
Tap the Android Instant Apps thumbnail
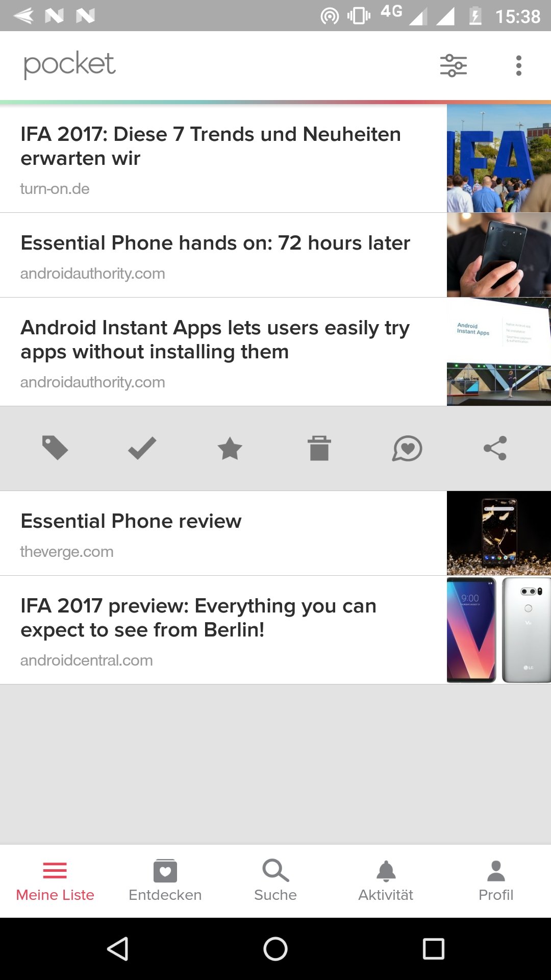coord(499,352)
